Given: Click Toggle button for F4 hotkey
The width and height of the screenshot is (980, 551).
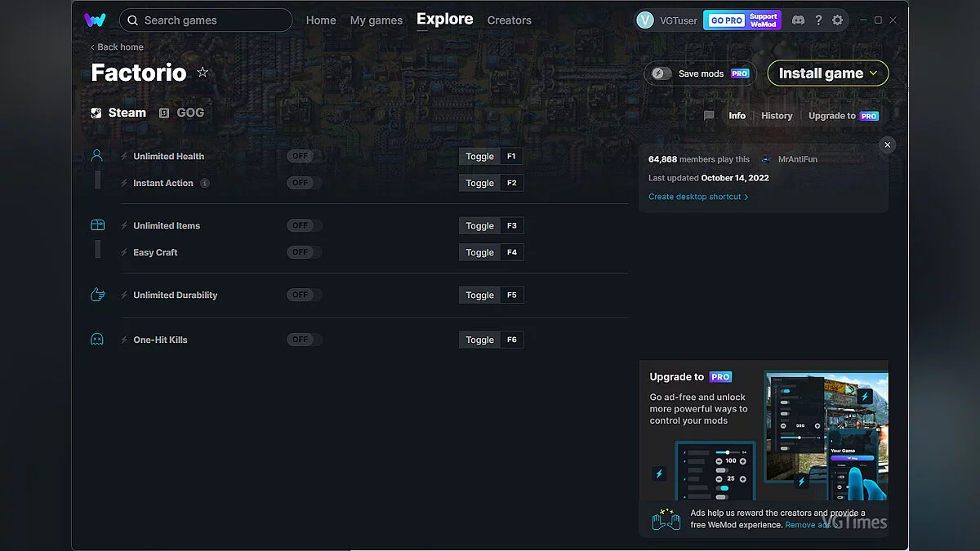Looking at the screenshot, I should click(x=479, y=252).
